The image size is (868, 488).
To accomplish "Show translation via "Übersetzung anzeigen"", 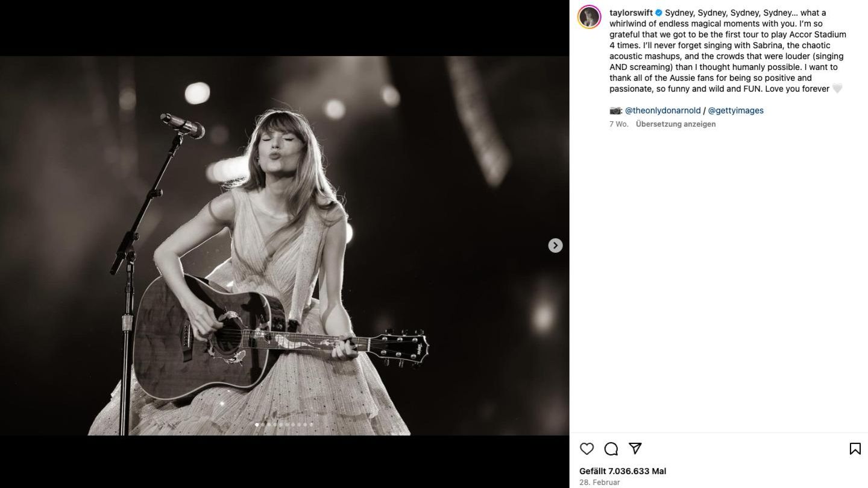I will point(676,124).
